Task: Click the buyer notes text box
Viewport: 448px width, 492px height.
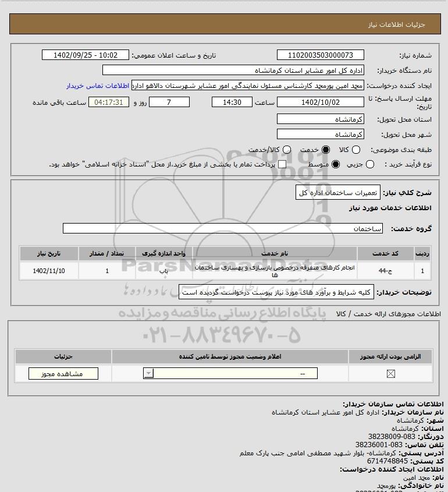Action: pyautogui.click(x=276, y=292)
